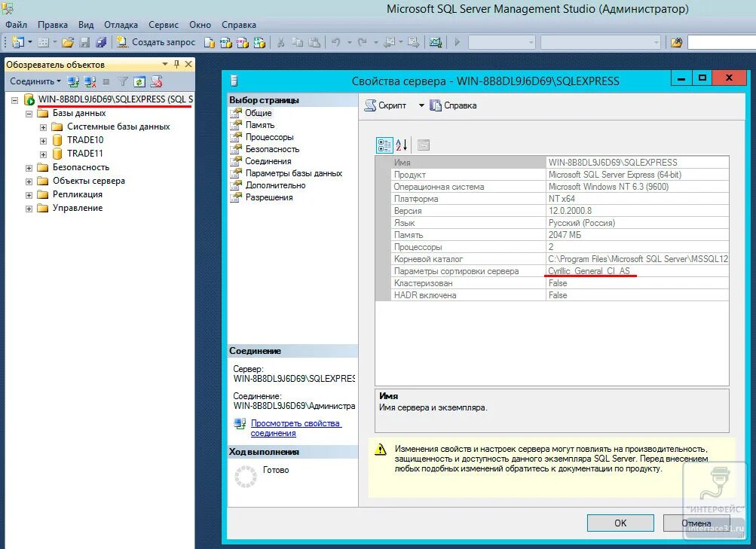Collapse the WIN-8B8DL9J6D69\SQLEXPRESS server node
Viewport: 756px width, 549px height.
pos(15,100)
